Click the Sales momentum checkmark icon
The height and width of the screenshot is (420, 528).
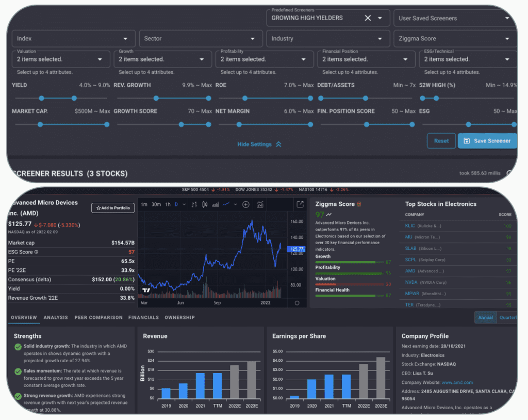[18, 371]
